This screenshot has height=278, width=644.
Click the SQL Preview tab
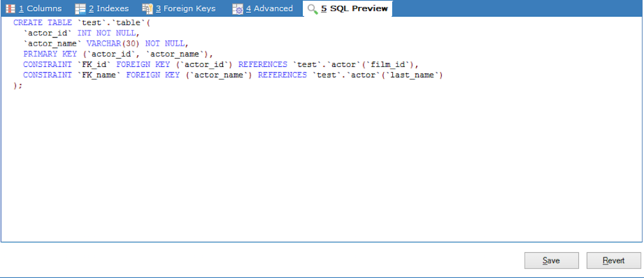click(x=348, y=8)
